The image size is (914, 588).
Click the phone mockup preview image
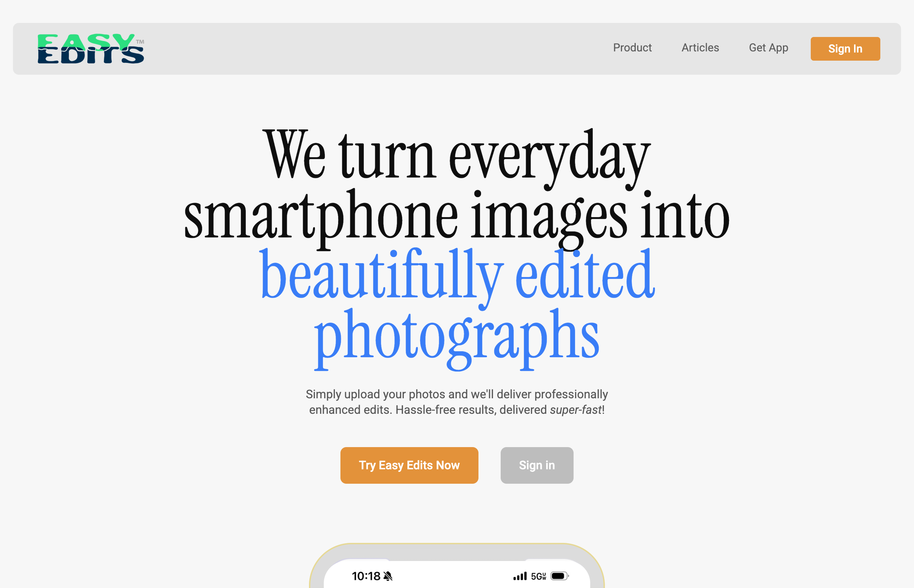tap(457, 566)
